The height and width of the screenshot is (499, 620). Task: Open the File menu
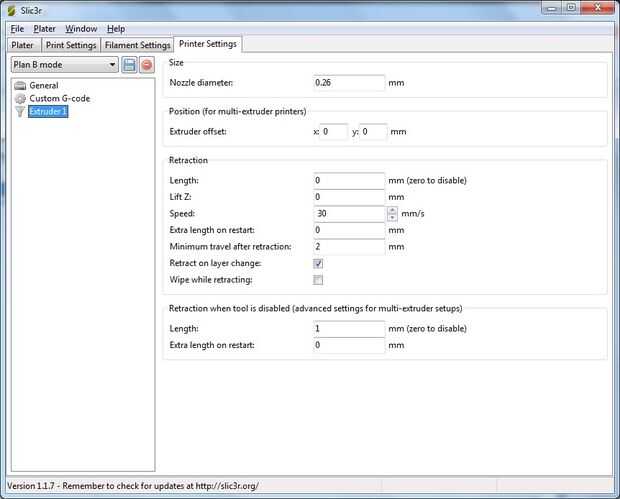(x=17, y=29)
